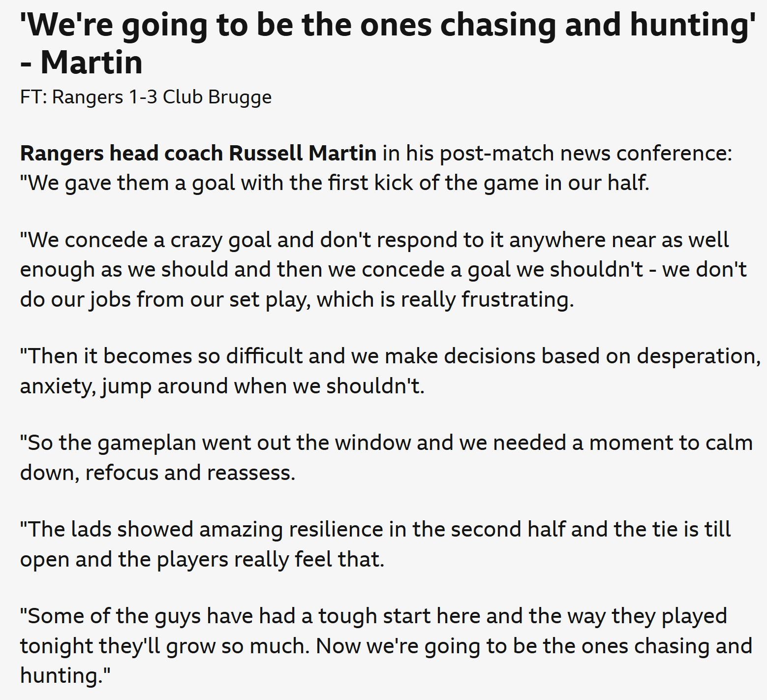
Task: Click the '- Martin' part of the headline
Action: (x=81, y=63)
